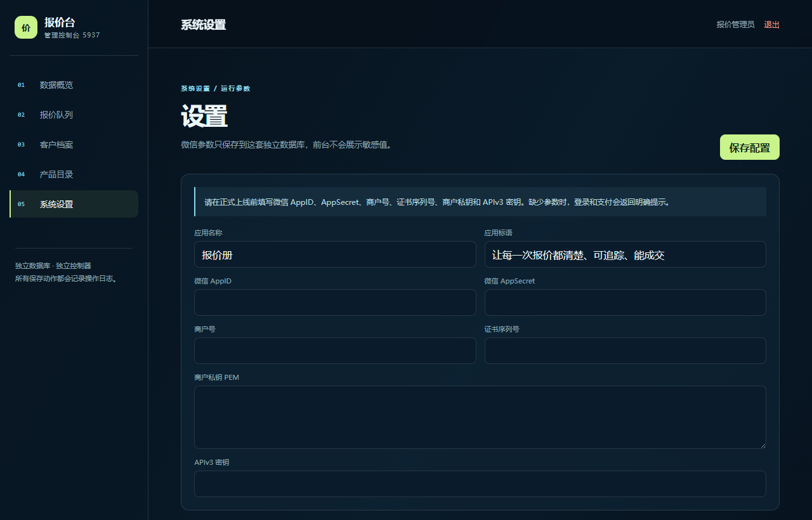This screenshot has height=520, width=812.
Task: Click the 微信 AppSecret input field
Action: click(x=625, y=302)
